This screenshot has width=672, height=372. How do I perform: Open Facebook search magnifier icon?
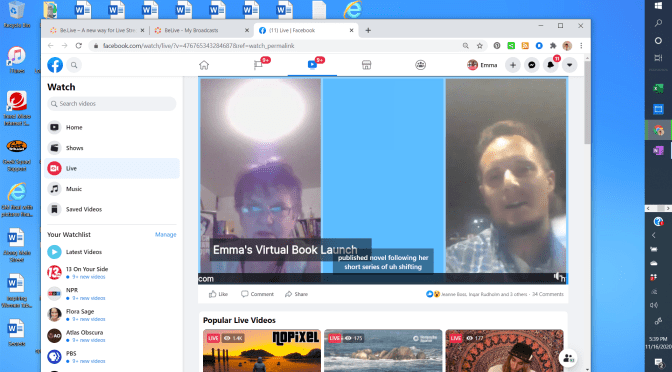click(74, 65)
